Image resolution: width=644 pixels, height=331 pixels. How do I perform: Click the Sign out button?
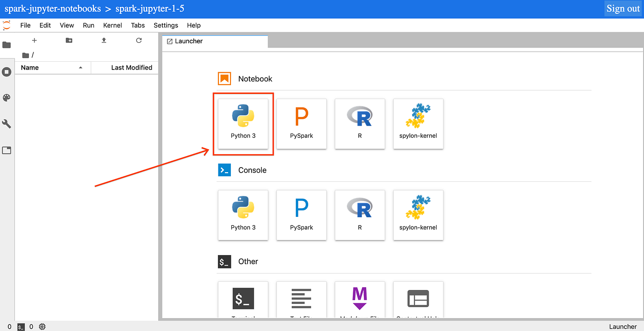click(x=623, y=8)
